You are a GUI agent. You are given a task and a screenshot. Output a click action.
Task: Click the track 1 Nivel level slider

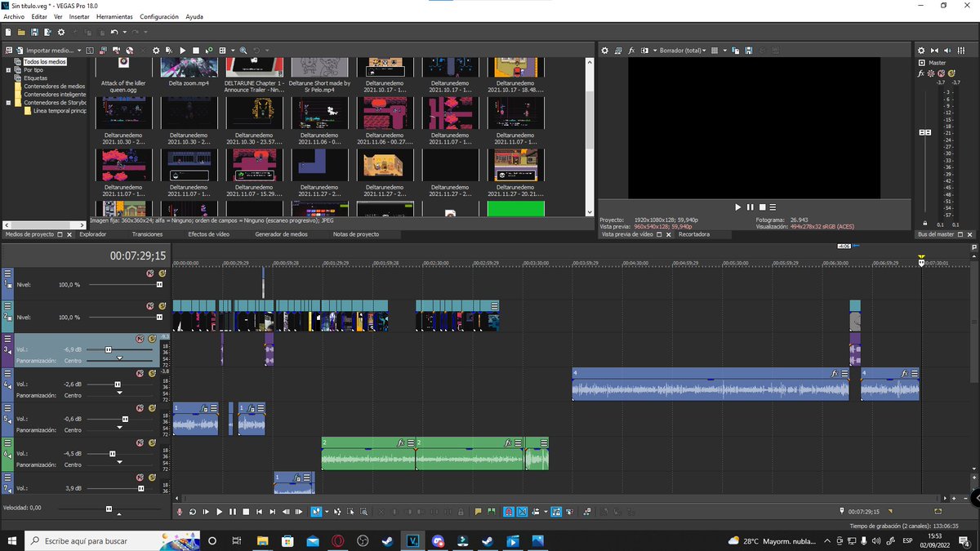point(159,284)
